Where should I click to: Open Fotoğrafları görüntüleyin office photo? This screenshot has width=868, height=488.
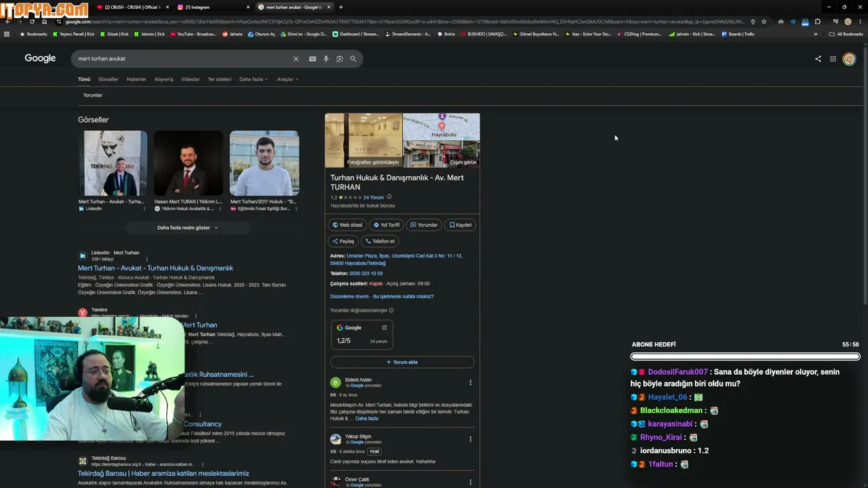[363, 140]
